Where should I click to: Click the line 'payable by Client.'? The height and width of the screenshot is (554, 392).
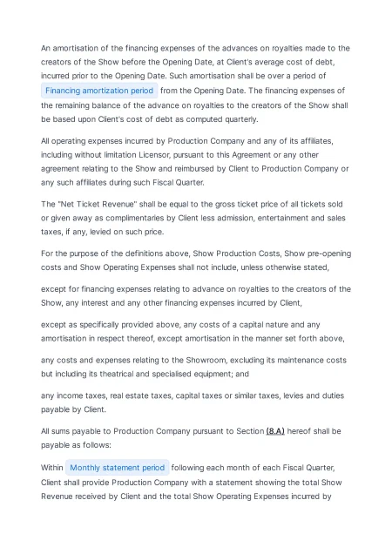(73, 409)
